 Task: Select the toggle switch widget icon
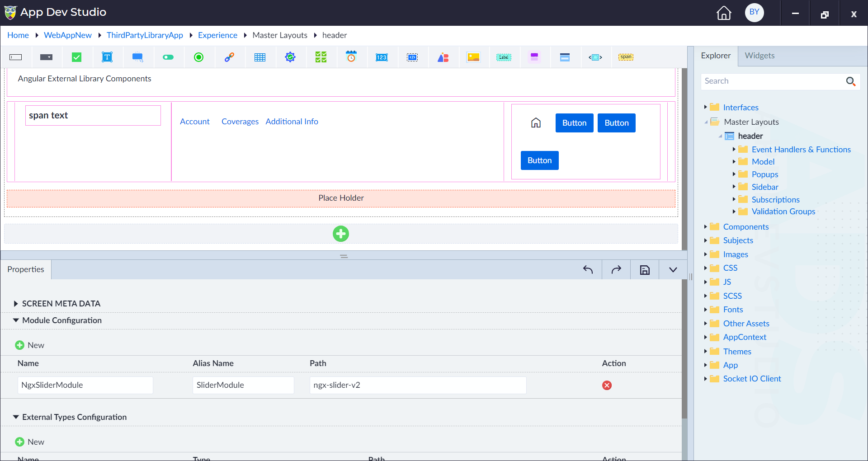168,57
